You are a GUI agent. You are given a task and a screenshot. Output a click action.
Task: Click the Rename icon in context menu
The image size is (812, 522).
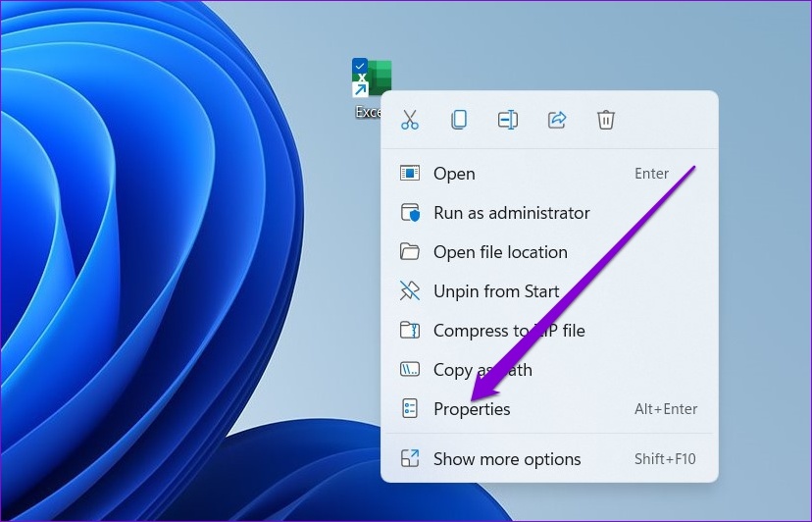(x=508, y=120)
